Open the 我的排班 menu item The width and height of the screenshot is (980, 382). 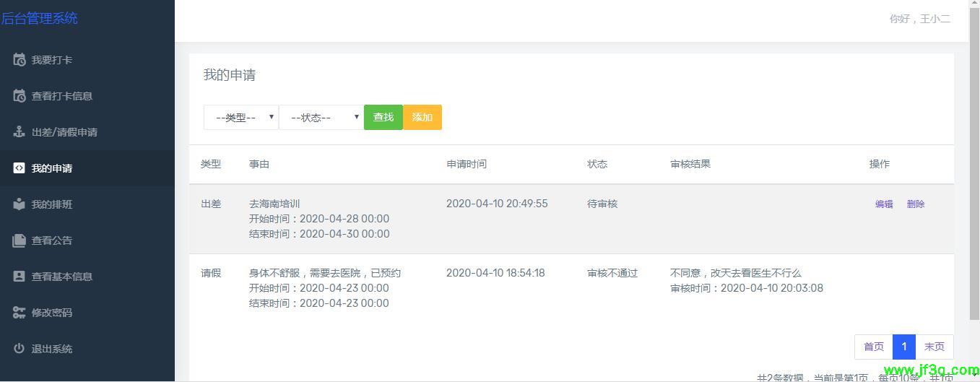52,204
